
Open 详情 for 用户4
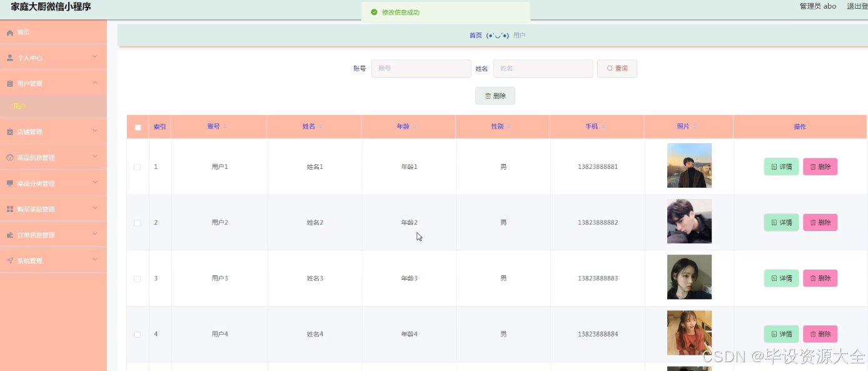(x=781, y=333)
